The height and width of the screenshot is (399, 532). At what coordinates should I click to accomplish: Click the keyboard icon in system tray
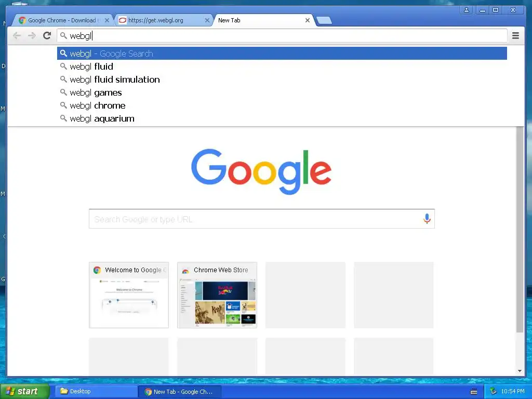[x=474, y=392]
